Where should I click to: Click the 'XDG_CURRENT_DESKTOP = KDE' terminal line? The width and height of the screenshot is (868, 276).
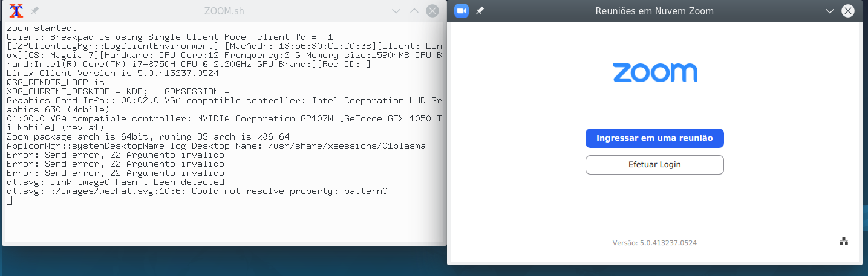(119, 91)
